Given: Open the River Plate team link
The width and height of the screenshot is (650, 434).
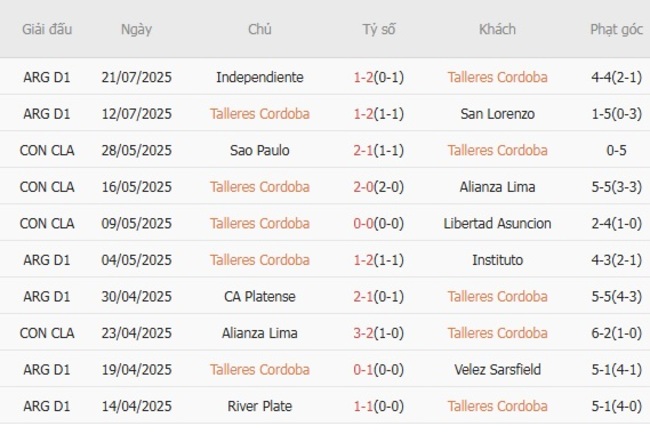Looking at the screenshot, I should click(x=260, y=406).
